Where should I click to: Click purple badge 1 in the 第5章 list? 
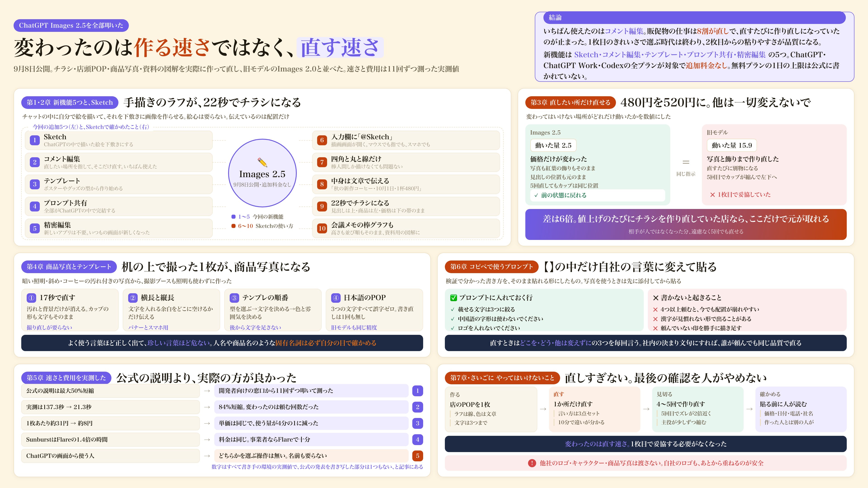coord(417,391)
